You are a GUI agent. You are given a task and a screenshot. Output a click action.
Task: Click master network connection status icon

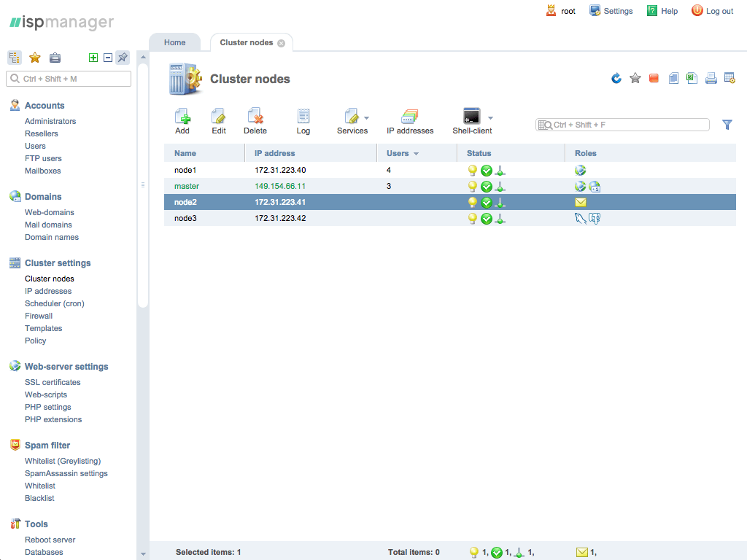(x=500, y=186)
